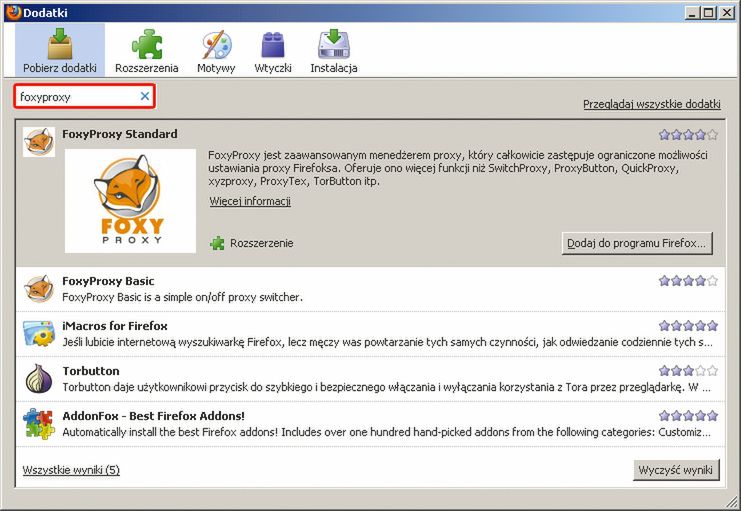
Task: Click the FoxyProxy Standard star rating
Action: click(x=688, y=135)
